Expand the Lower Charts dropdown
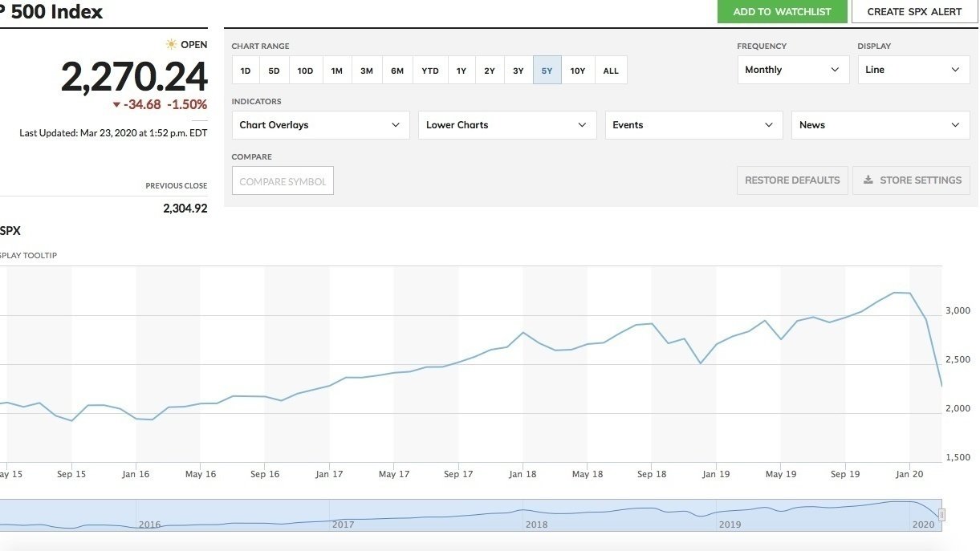The image size is (980, 551). (506, 125)
